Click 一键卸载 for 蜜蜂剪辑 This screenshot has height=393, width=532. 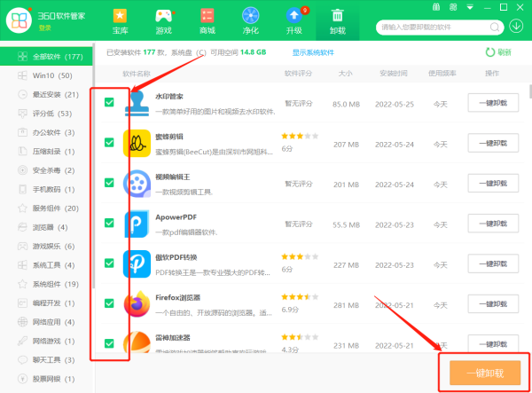493,143
